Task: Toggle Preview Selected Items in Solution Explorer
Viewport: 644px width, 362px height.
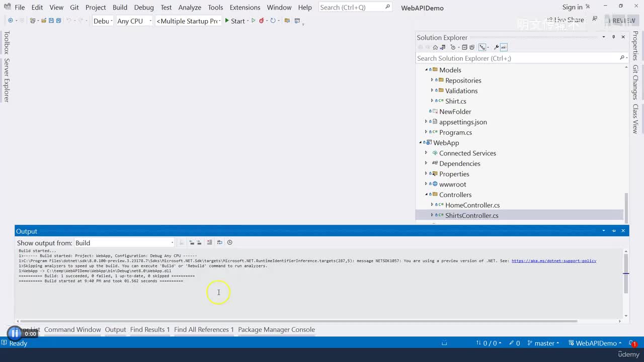Action: pos(504,47)
